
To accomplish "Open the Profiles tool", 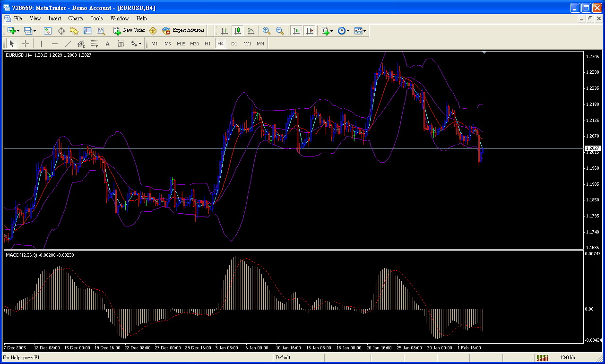I will [x=28, y=31].
